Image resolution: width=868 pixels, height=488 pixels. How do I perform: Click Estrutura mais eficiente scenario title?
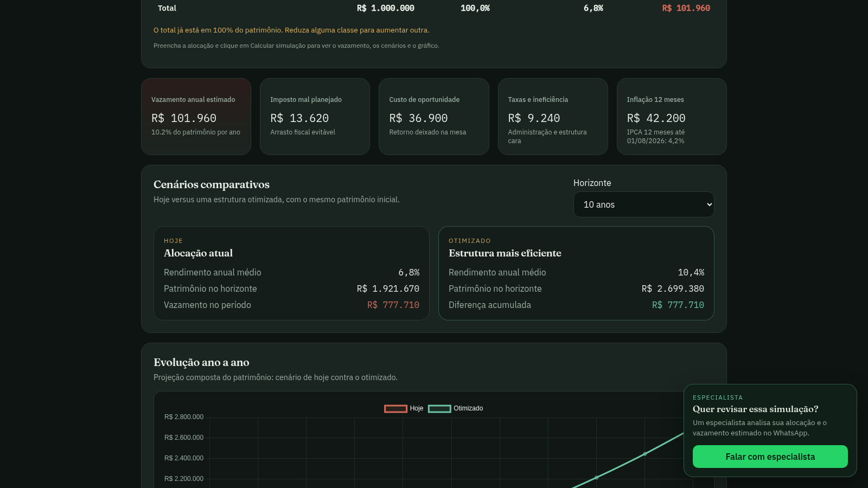pos(505,253)
